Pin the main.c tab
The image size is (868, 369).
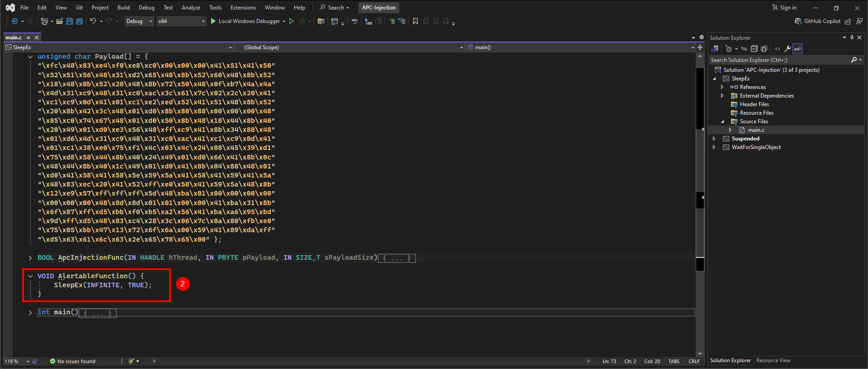(x=28, y=37)
